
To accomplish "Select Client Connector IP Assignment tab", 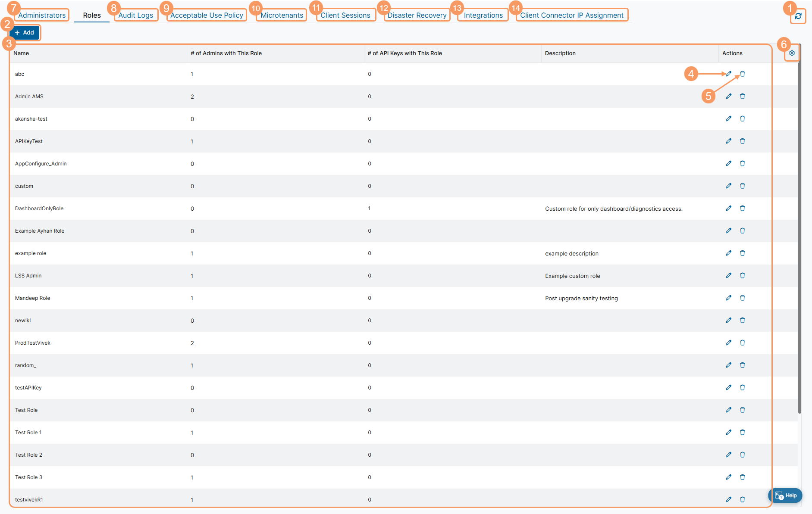I will click(x=571, y=16).
